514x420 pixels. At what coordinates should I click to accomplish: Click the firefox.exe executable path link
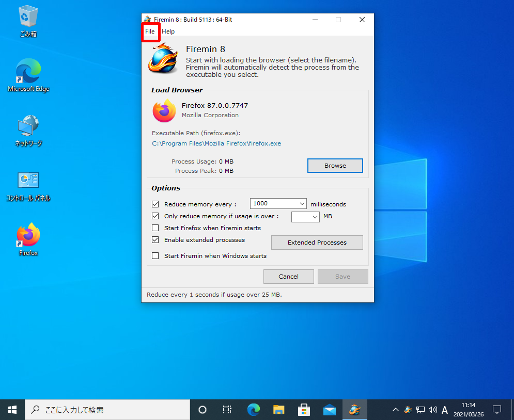click(216, 143)
